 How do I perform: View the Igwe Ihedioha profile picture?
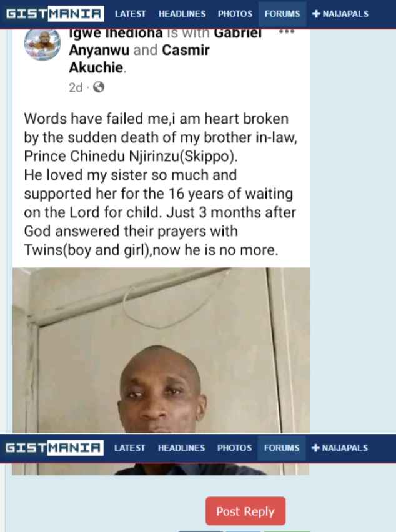(x=42, y=44)
